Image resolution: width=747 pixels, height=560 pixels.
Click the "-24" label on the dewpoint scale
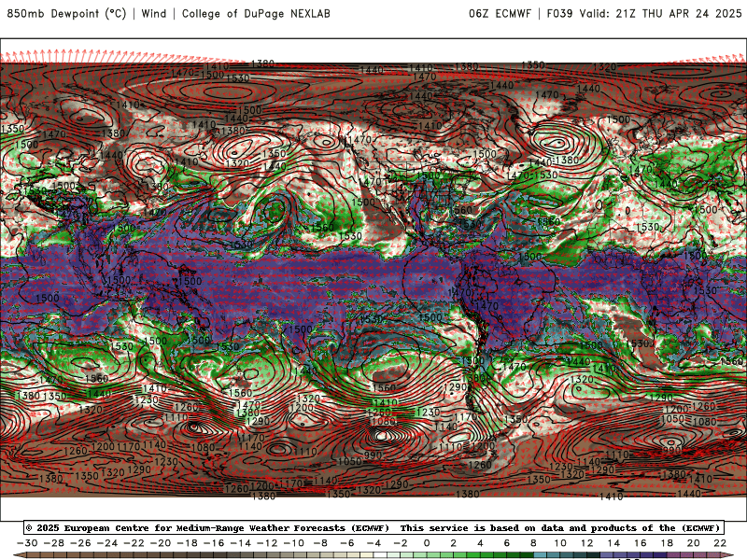click(106, 543)
